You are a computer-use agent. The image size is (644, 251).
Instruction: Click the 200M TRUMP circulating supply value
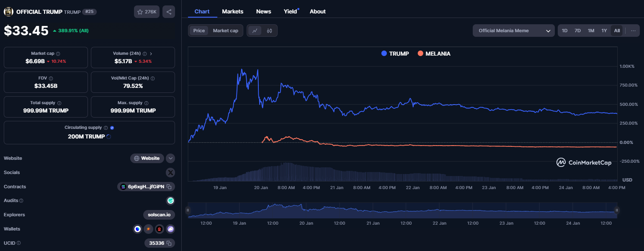(86, 136)
